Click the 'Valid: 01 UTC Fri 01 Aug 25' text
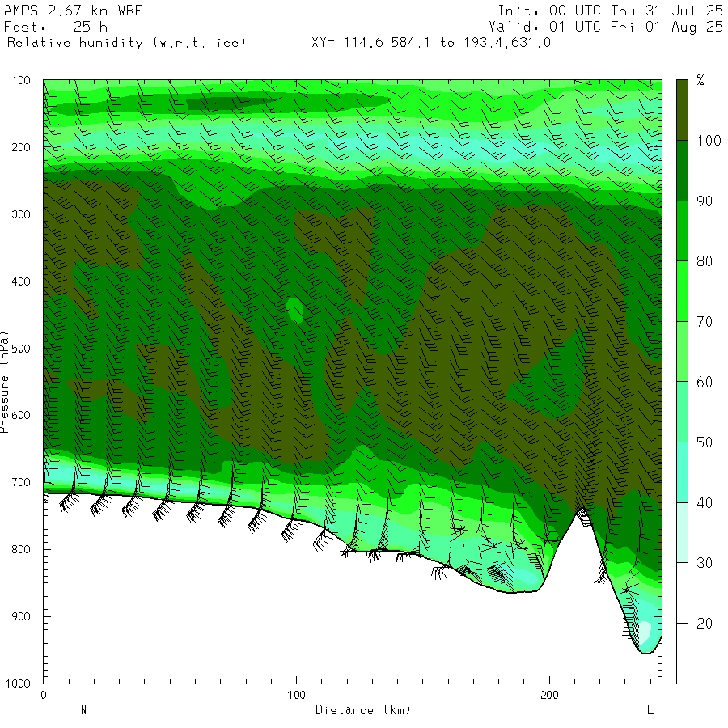728x728 pixels. (606, 27)
